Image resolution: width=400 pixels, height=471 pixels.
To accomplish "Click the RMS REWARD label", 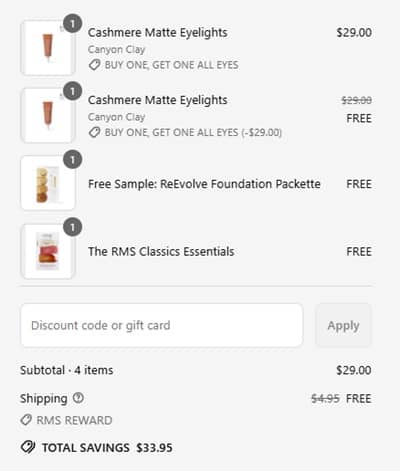I will pos(74,420).
